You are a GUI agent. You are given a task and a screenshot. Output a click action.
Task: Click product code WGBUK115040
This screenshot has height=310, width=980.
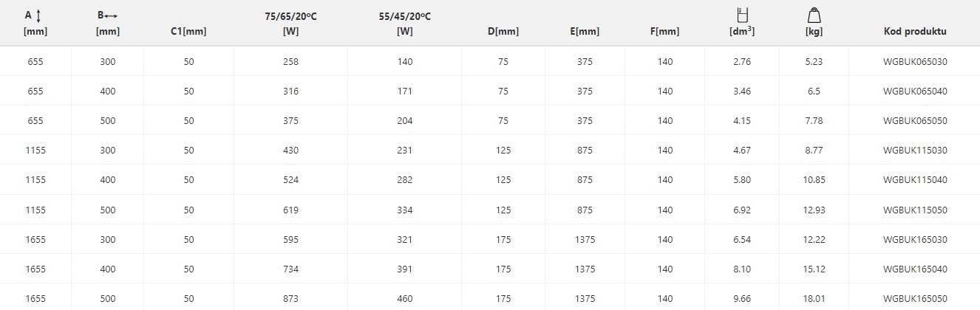click(x=915, y=180)
